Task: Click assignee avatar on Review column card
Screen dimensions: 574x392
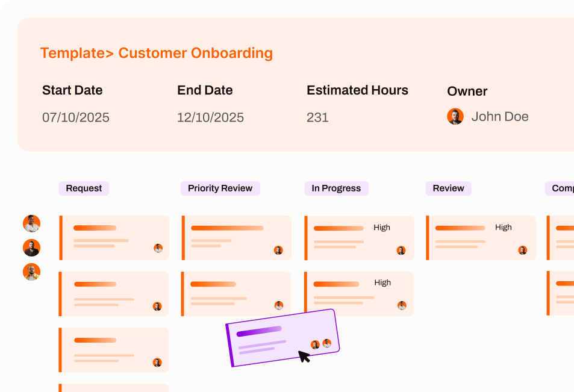Action: tap(522, 250)
